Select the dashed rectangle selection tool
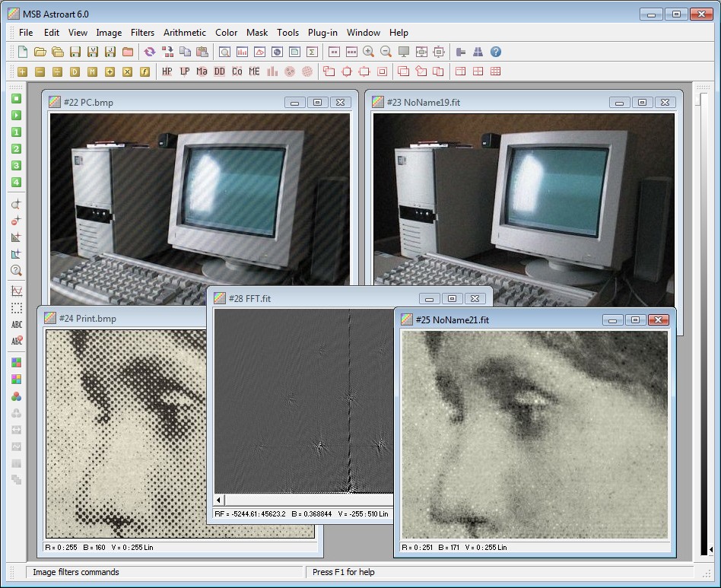 pos(16,308)
